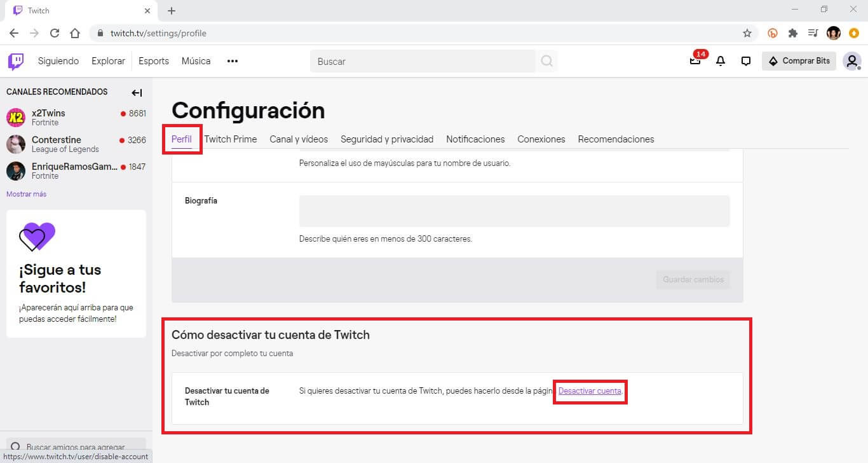Click the Mostrar más link

[x=26, y=194]
